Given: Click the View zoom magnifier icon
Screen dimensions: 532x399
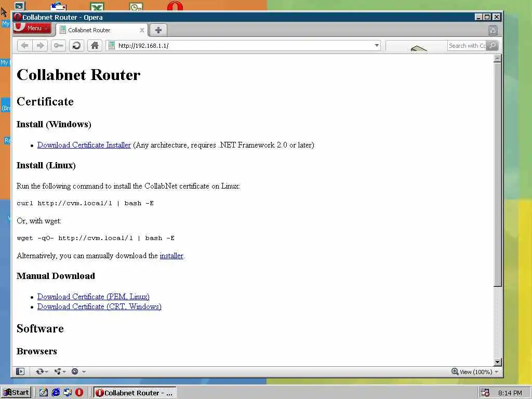Looking at the screenshot, I should click(455, 371).
